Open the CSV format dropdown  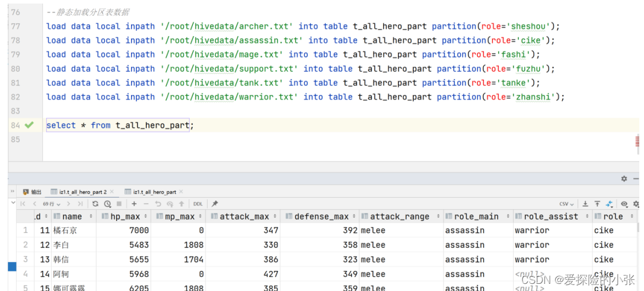[566, 204]
